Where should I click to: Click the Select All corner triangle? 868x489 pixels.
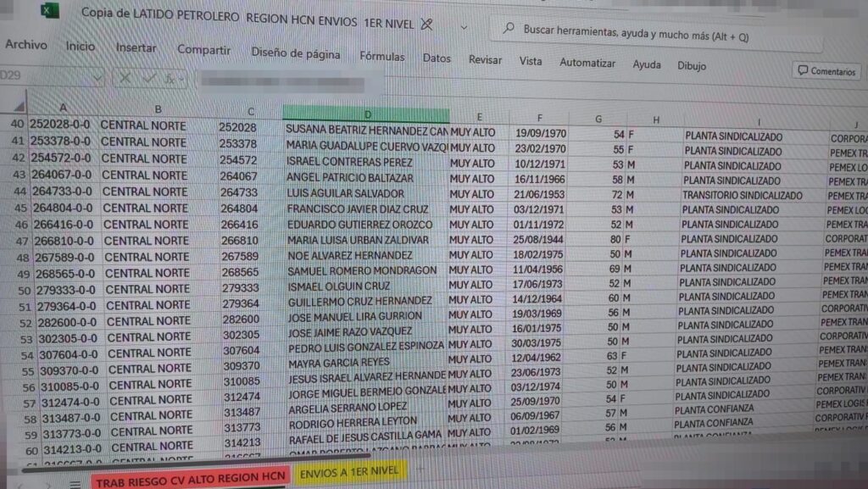[19, 107]
